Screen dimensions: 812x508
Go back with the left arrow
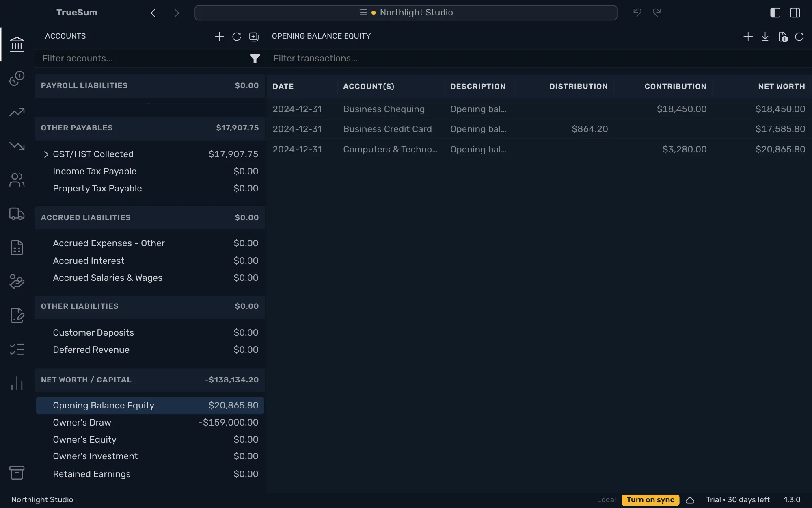(x=155, y=13)
